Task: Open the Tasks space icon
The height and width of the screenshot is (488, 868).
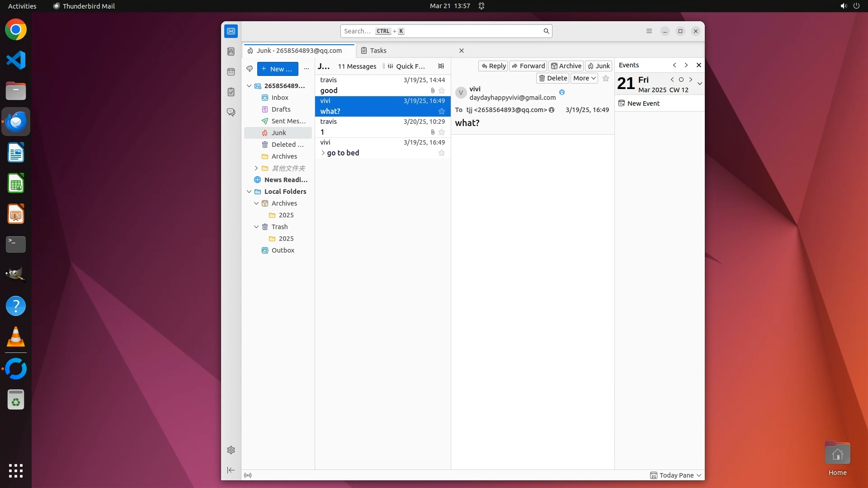Action: pos(231,92)
